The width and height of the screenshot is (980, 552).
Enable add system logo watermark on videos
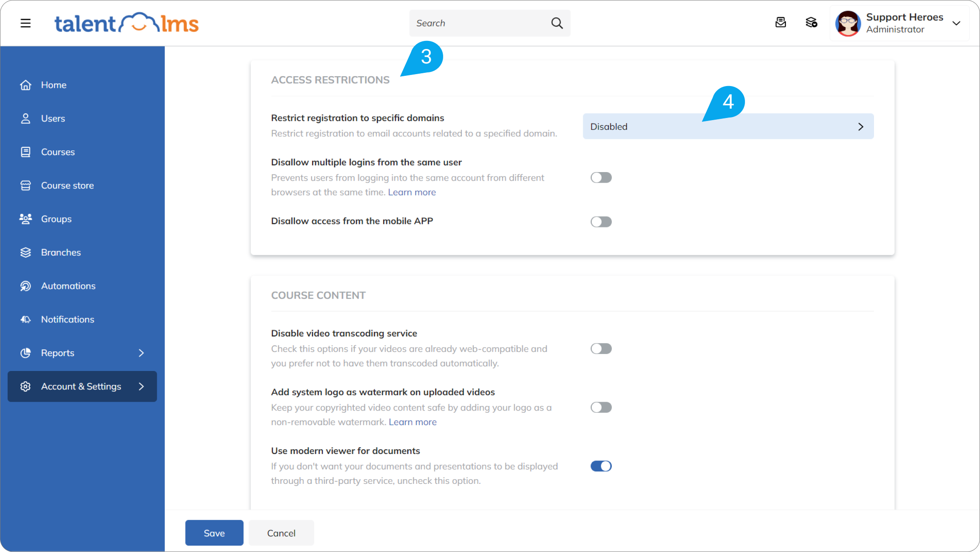coord(601,407)
